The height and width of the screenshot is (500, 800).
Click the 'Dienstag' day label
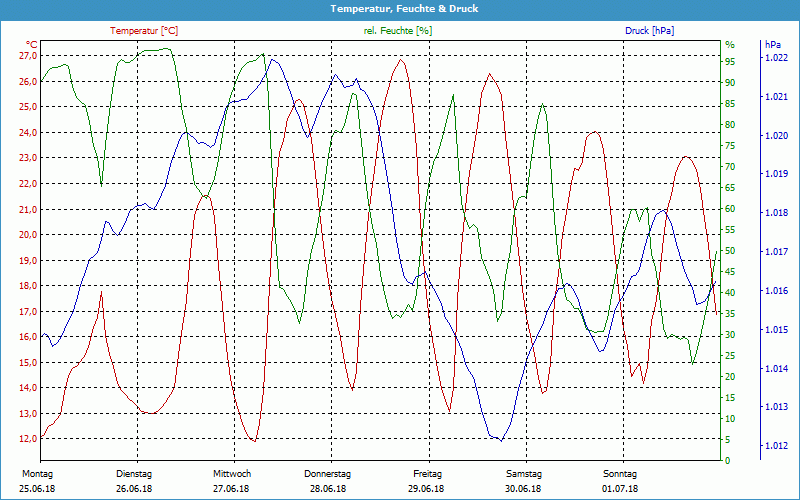pyautogui.click(x=134, y=473)
